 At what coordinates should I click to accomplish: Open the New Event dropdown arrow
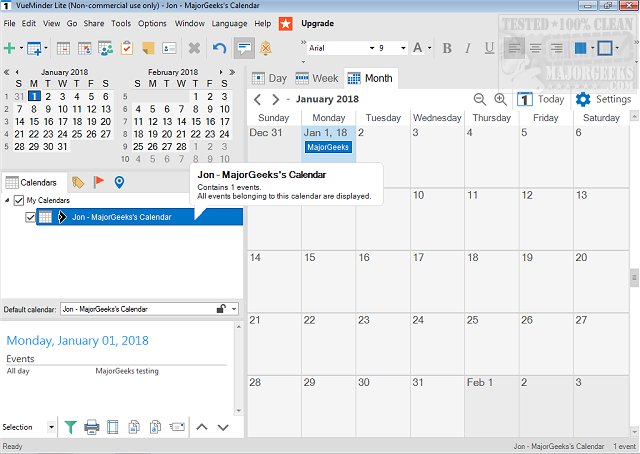click(x=21, y=48)
